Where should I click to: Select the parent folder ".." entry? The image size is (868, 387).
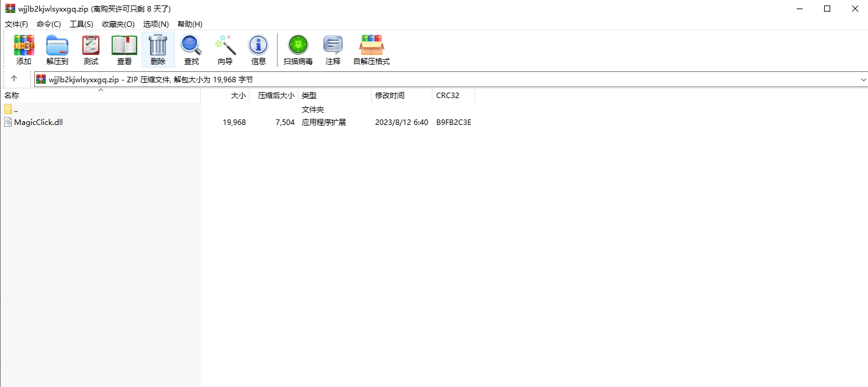point(15,110)
